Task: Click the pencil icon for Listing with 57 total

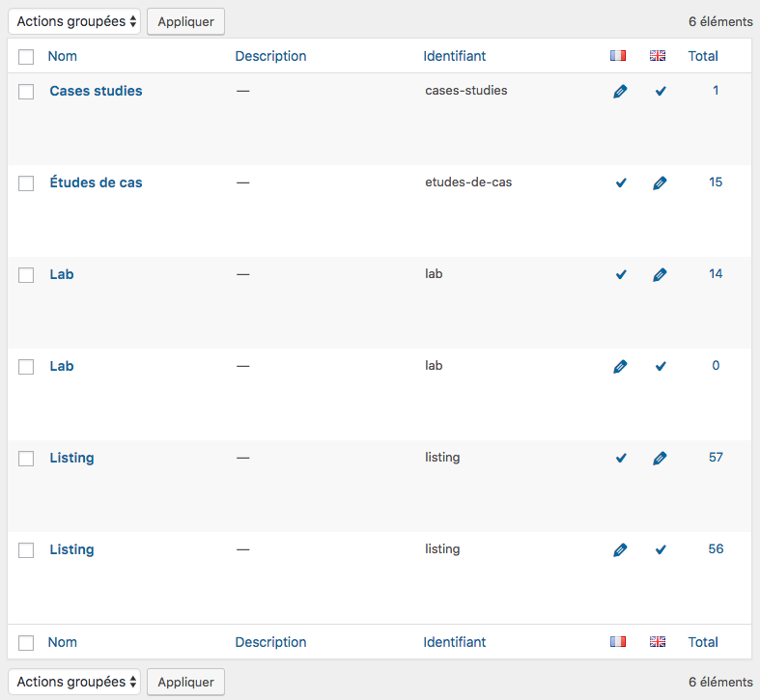Action: 660,458
